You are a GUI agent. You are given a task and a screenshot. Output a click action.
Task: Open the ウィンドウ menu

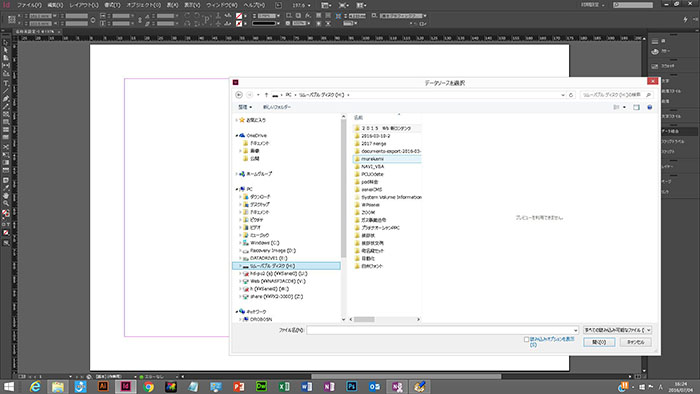[x=222, y=5]
